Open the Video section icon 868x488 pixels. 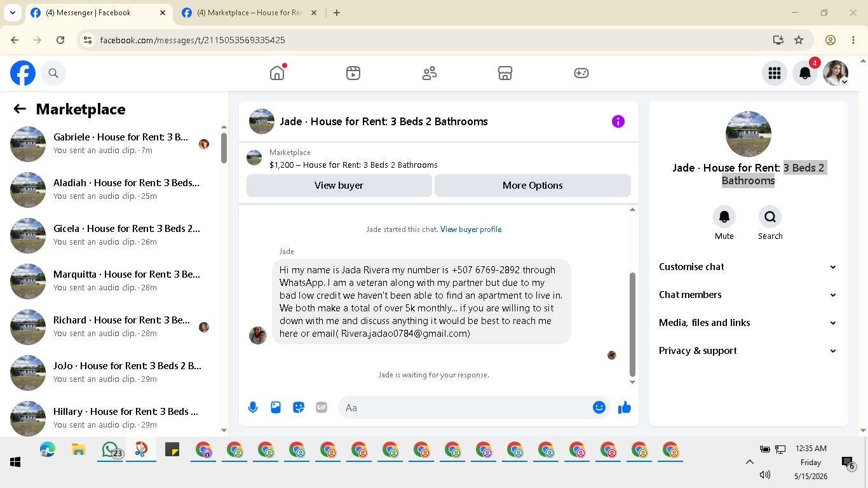coord(353,73)
